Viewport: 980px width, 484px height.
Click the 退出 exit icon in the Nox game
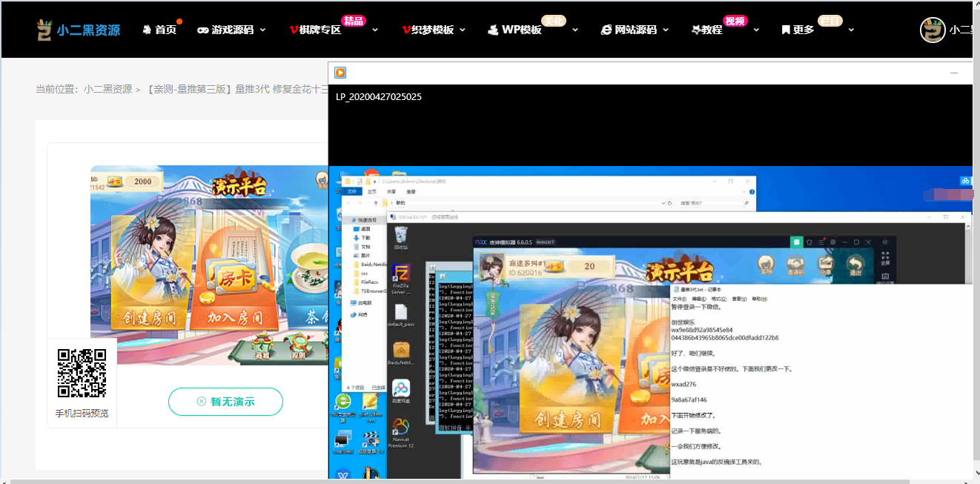pyautogui.click(x=855, y=266)
